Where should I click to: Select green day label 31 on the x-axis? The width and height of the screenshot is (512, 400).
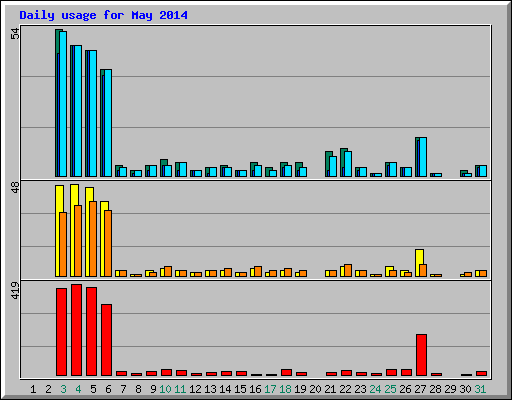[x=480, y=389]
